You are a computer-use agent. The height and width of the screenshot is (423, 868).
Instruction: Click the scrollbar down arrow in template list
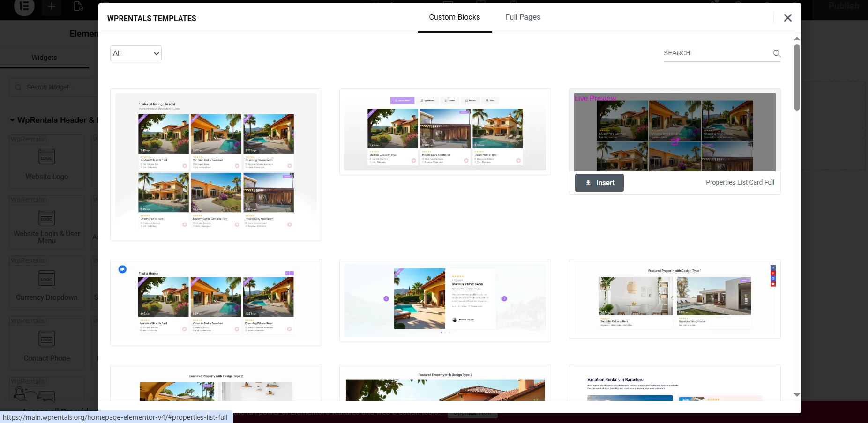coord(797,395)
